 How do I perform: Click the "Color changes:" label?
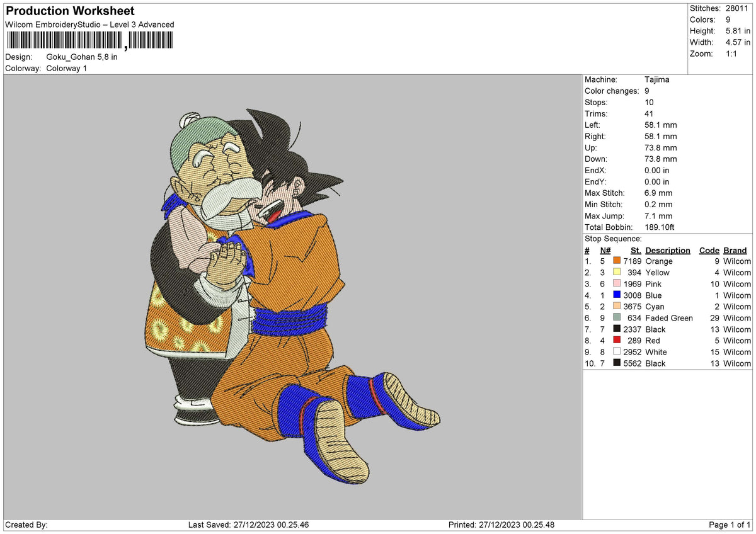612,91
